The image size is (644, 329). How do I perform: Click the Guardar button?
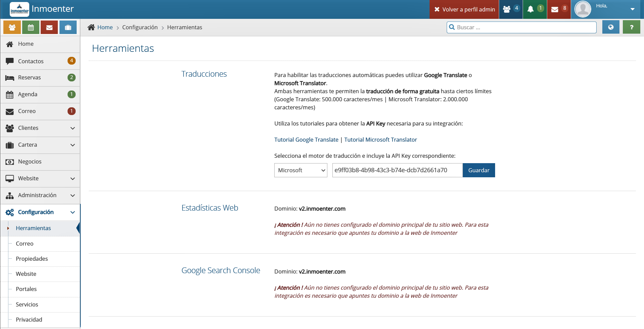(479, 170)
